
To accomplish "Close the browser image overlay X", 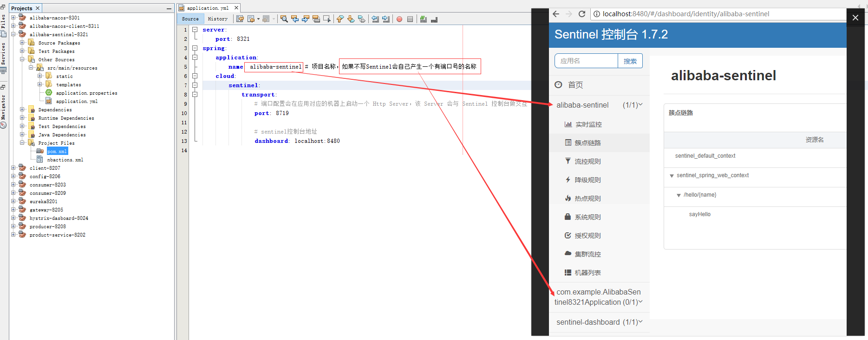I will point(855,18).
